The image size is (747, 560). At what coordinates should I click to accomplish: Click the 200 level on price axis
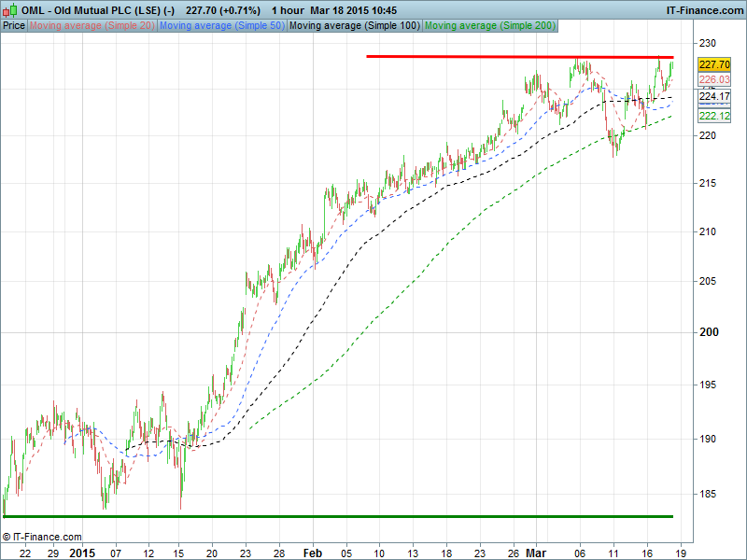[709, 332]
